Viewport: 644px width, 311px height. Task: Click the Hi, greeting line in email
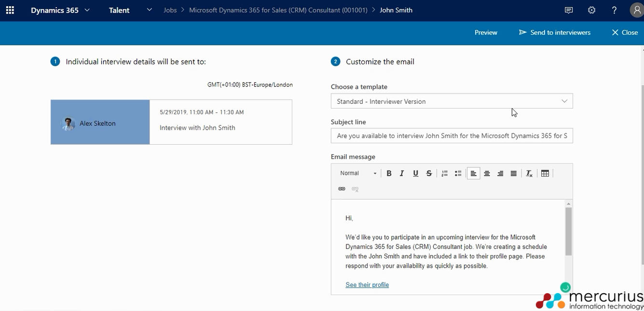(349, 218)
